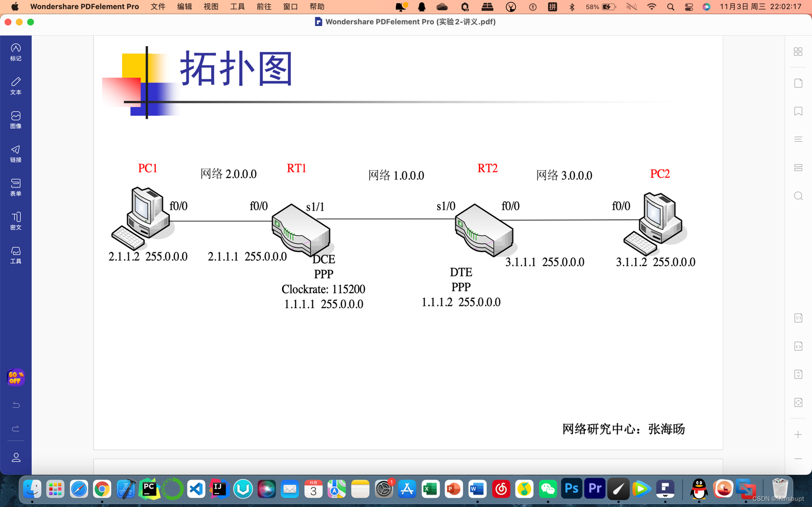Select the 文本 text tool
812x507 pixels.
click(16, 86)
